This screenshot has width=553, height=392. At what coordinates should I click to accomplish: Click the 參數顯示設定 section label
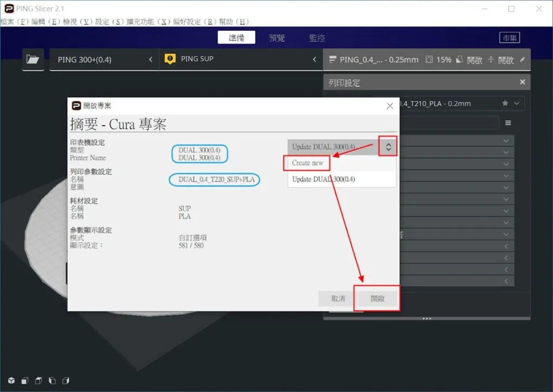[x=91, y=230]
